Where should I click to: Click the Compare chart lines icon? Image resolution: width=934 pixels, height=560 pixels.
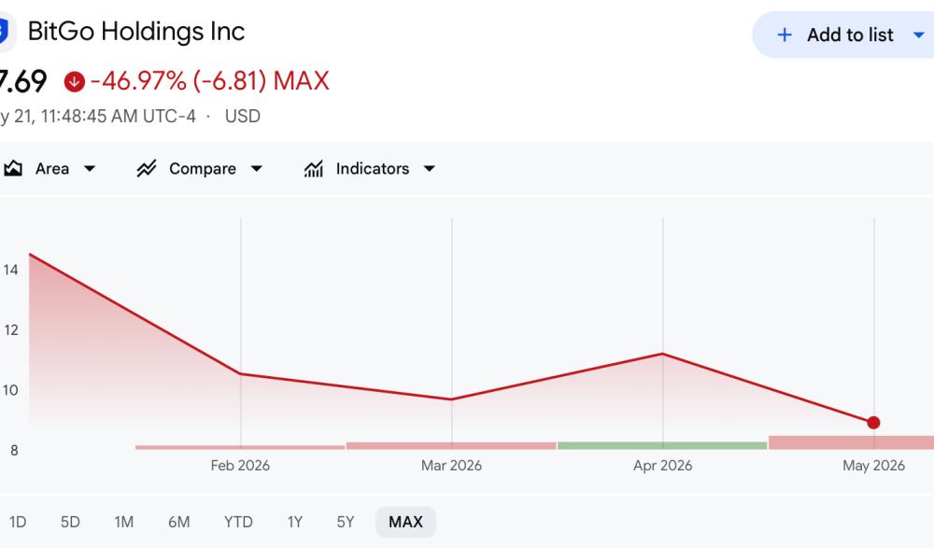[x=147, y=168]
